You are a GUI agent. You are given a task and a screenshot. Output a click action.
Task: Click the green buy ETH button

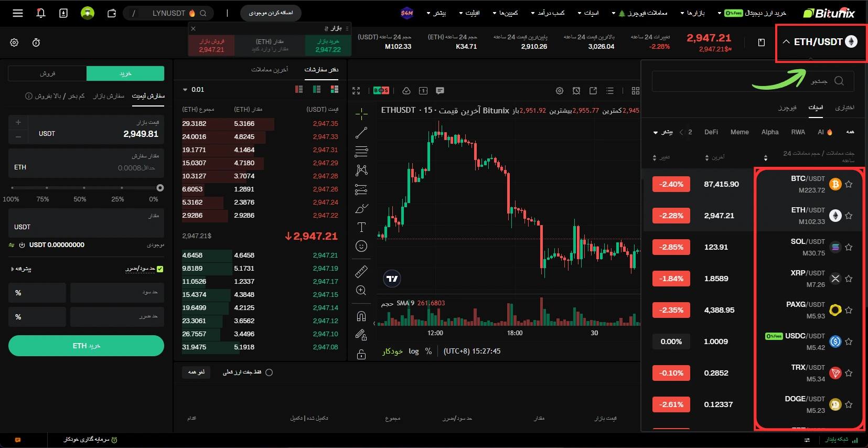[86, 346]
